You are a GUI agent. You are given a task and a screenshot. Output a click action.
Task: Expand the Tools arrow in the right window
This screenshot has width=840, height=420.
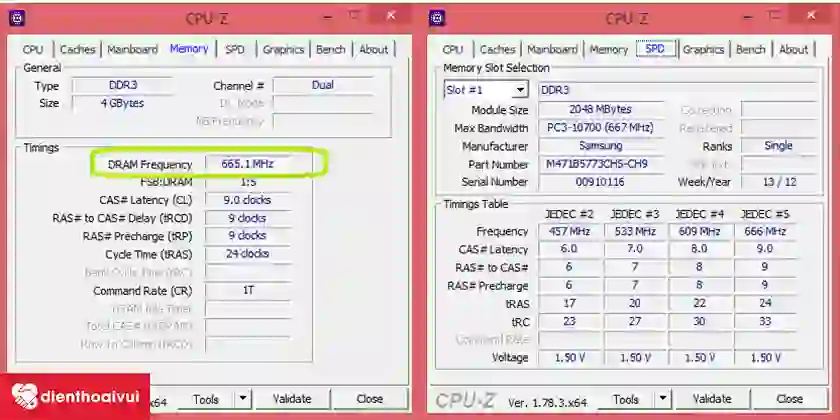pyautogui.click(x=663, y=399)
